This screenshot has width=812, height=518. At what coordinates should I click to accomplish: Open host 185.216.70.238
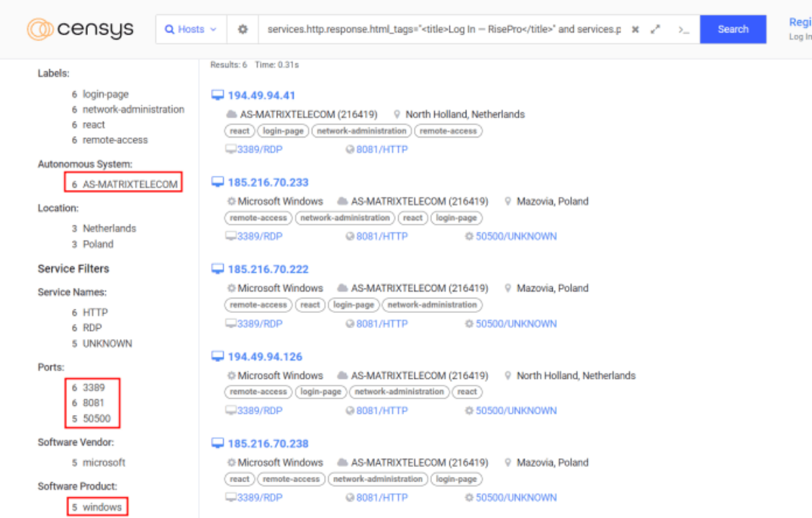coord(269,444)
